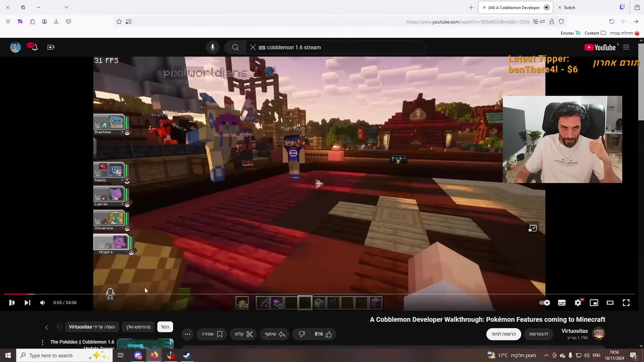Skip to the next video
644x362 pixels.
pyautogui.click(x=27, y=303)
